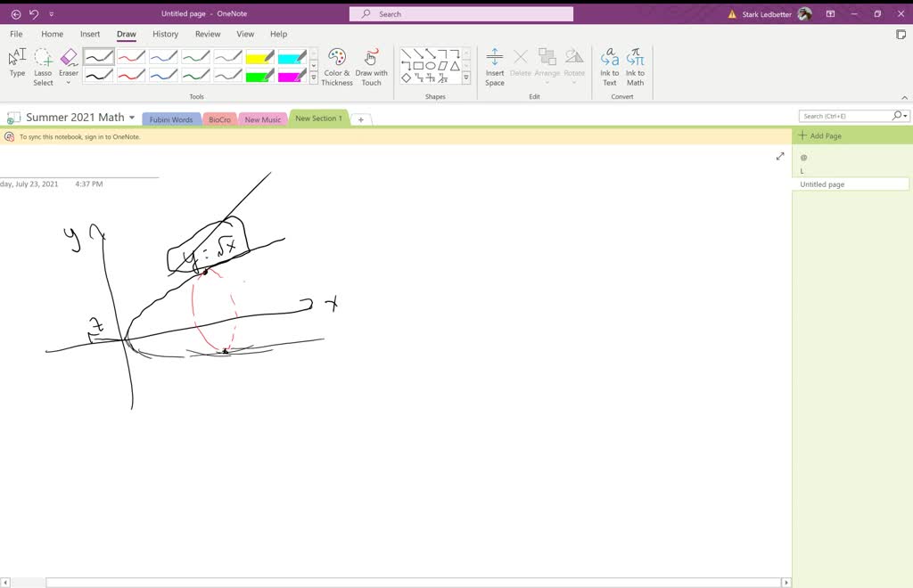
Task: Switch to the History ribbon tab
Action: pyautogui.click(x=165, y=34)
